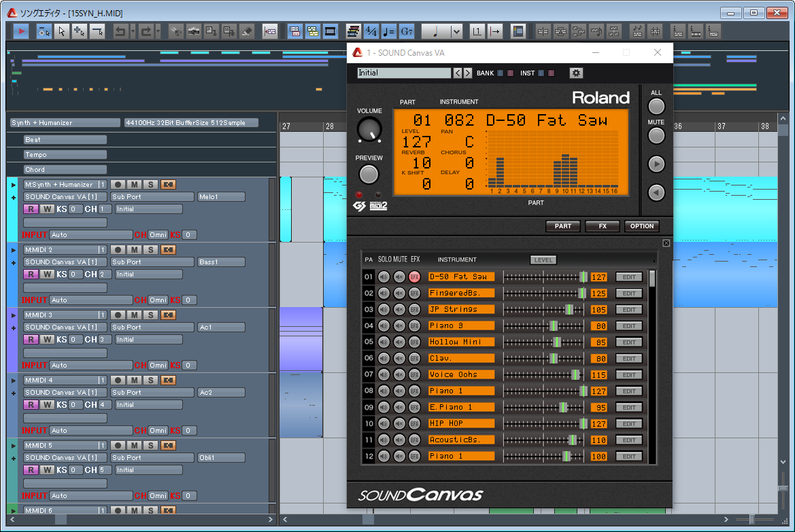The width and height of the screenshot is (795, 532).
Task: Click the redo arrow icon
Action: pyautogui.click(x=146, y=31)
